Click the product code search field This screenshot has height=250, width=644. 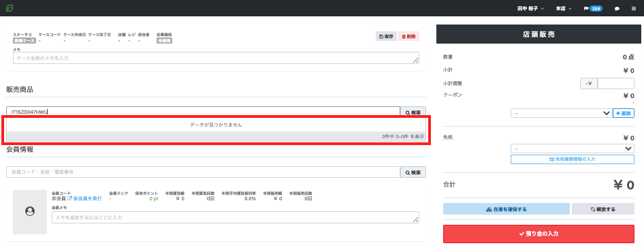(203, 112)
